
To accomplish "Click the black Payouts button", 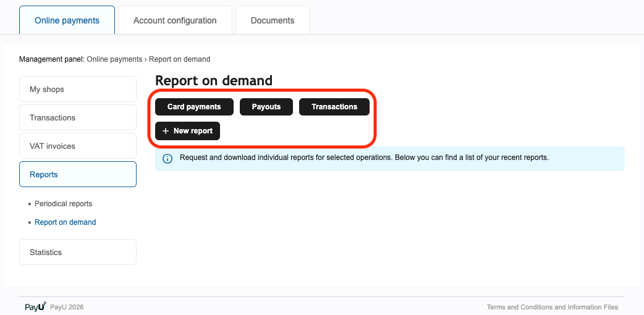I will pos(266,107).
